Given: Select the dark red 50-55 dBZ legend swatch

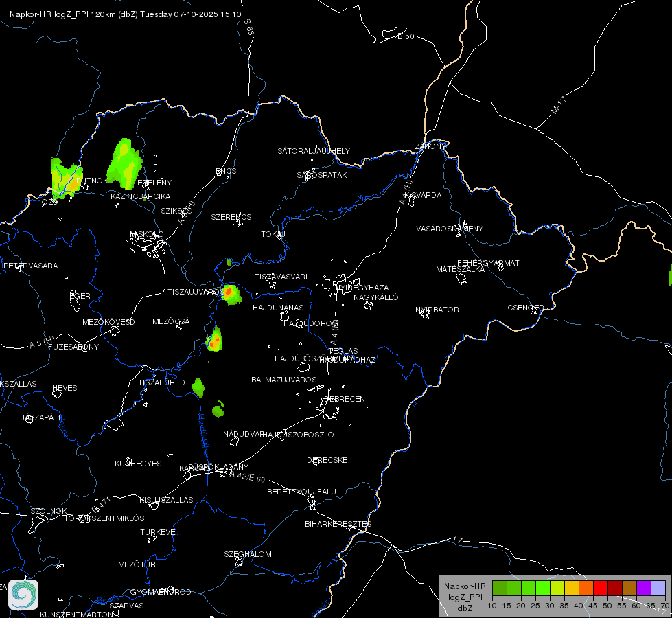Looking at the screenshot, I should click(615, 588).
